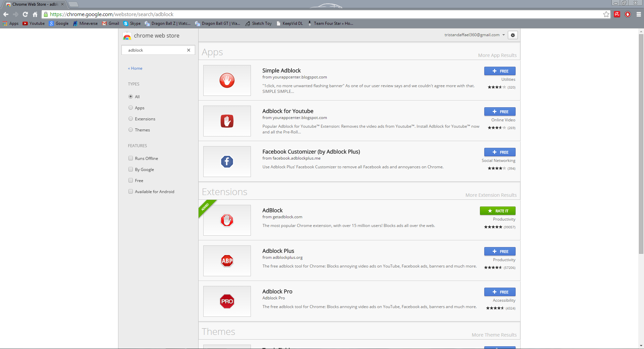Viewport: 644px width, 349px height.
Task: Click the address bar URL
Action: pos(112,14)
